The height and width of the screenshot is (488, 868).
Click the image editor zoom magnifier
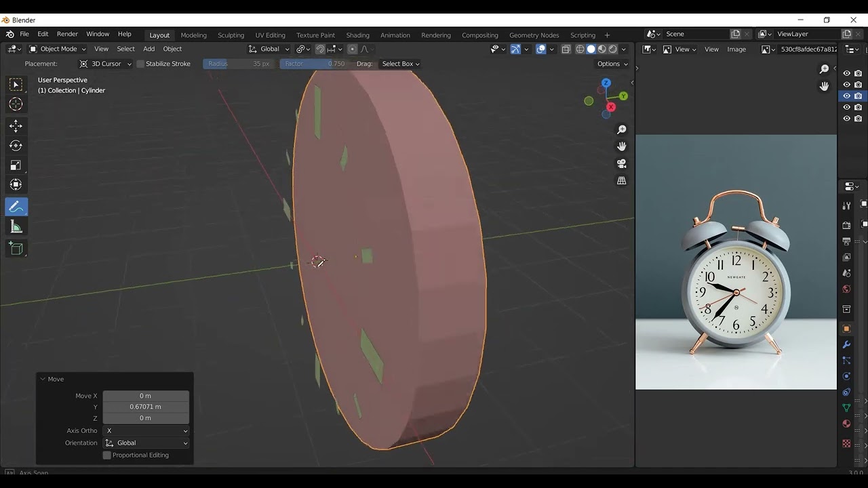point(824,69)
